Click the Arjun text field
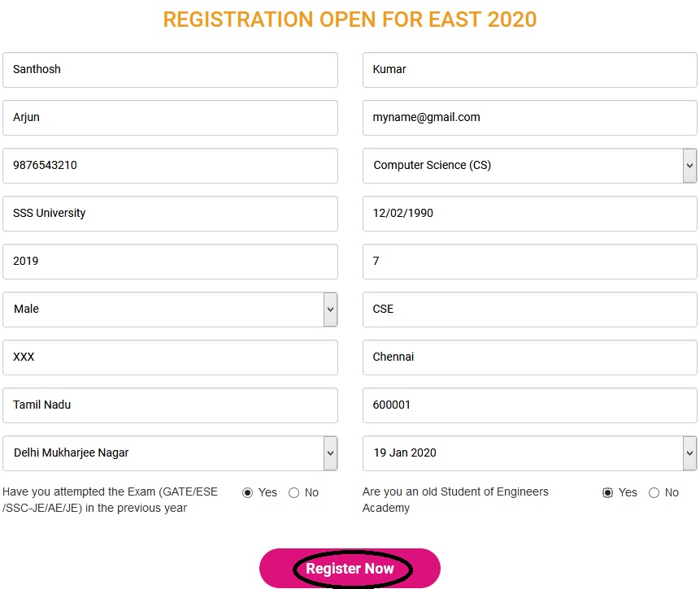The width and height of the screenshot is (700, 589). pyautogui.click(x=170, y=118)
